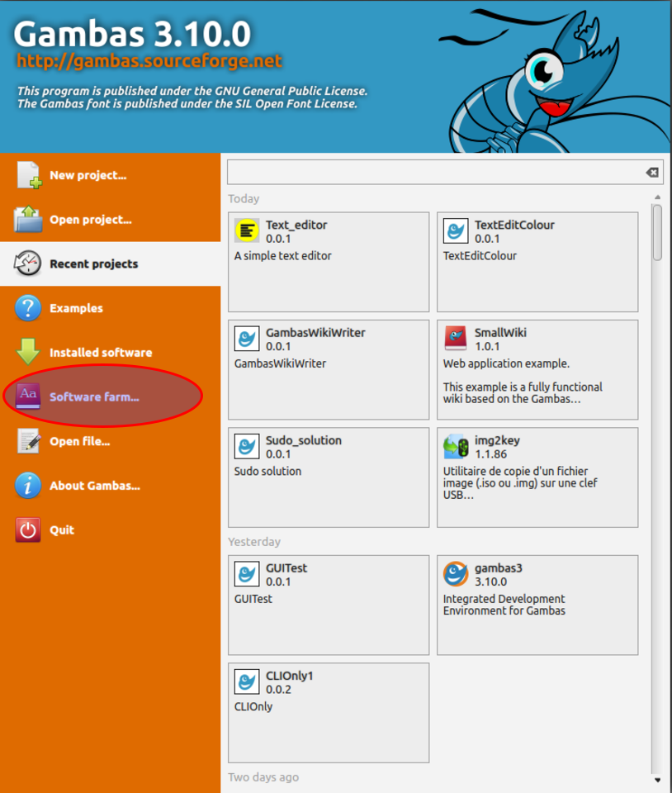This screenshot has height=793, width=672.
Task: Click the Open file notepad icon
Action: click(x=28, y=441)
